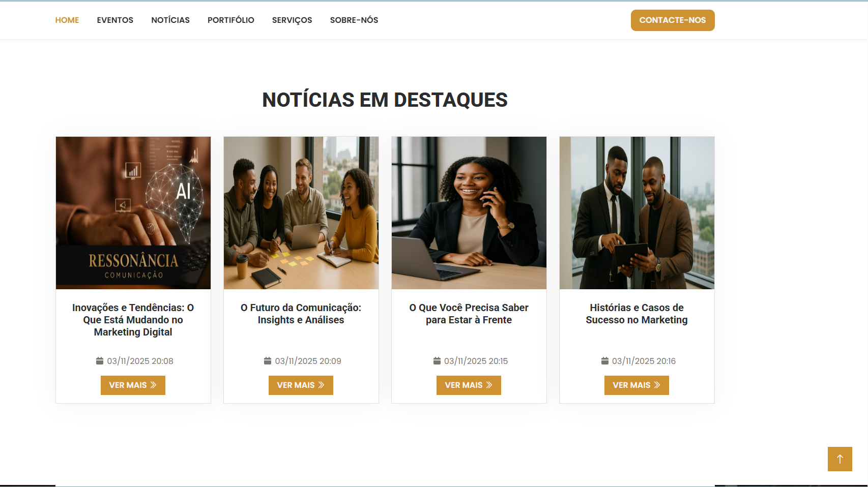Screen dimensions: 868x487
Task: Open the team meeting photo thumbnail
Action: coord(301,213)
